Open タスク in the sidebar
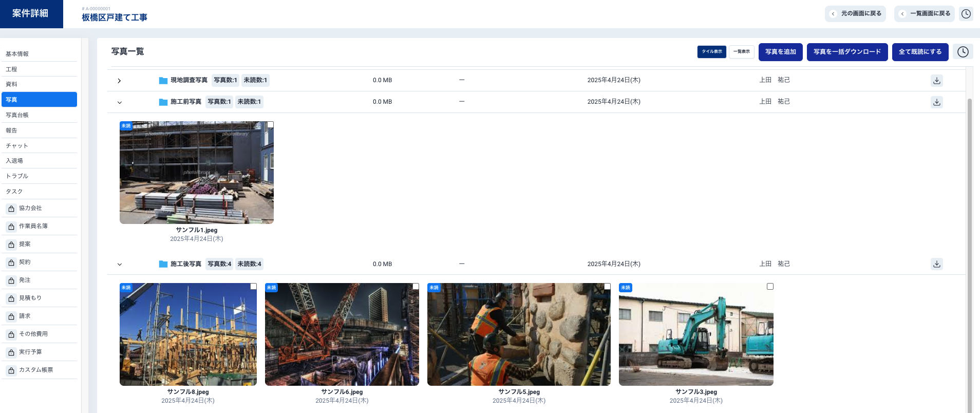 click(39, 192)
